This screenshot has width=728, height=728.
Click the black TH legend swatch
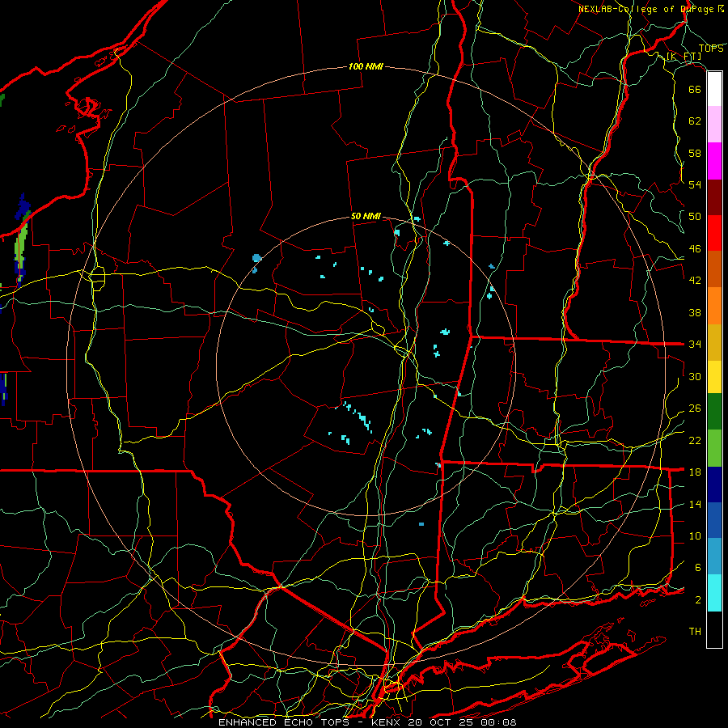(714, 629)
